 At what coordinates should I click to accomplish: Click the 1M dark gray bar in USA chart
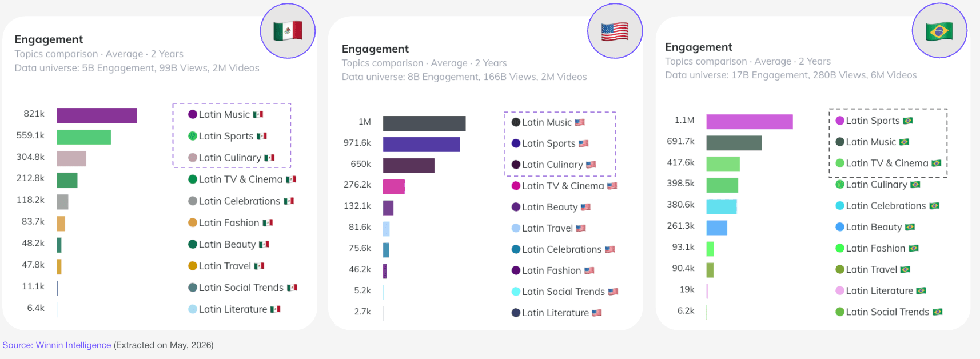click(424, 123)
